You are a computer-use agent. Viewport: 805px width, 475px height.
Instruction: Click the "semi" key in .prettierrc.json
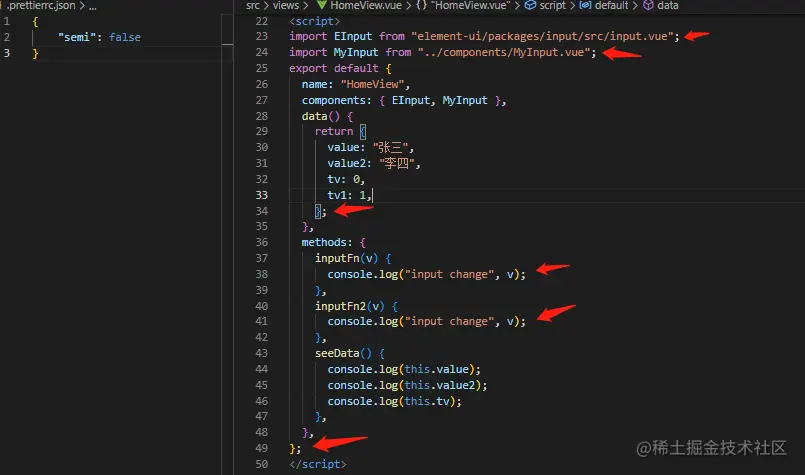point(77,37)
